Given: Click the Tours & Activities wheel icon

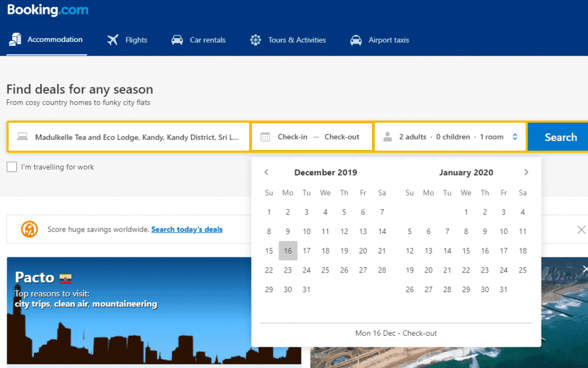Looking at the screenshot, I should (256, 40).
